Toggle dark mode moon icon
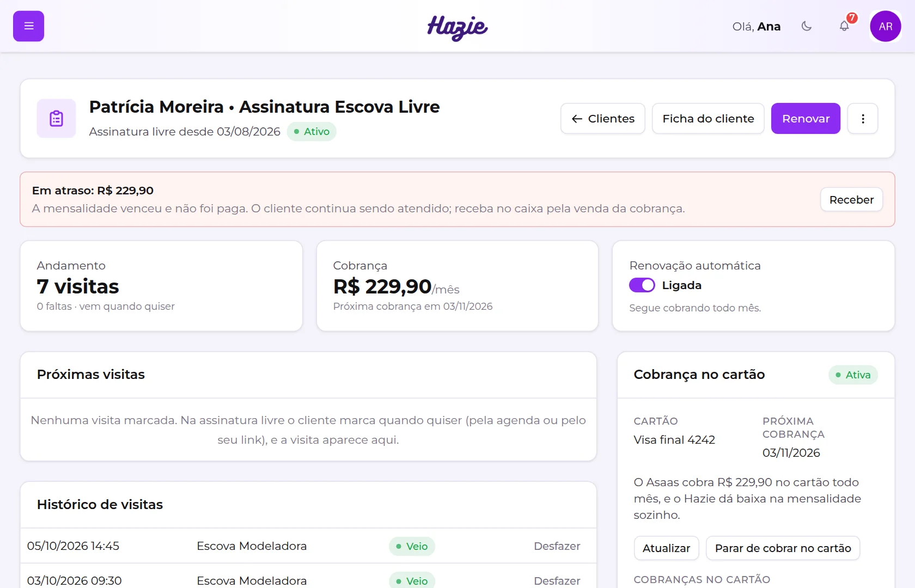The height and width of the screenshot is (588, 915). [807, 26]
